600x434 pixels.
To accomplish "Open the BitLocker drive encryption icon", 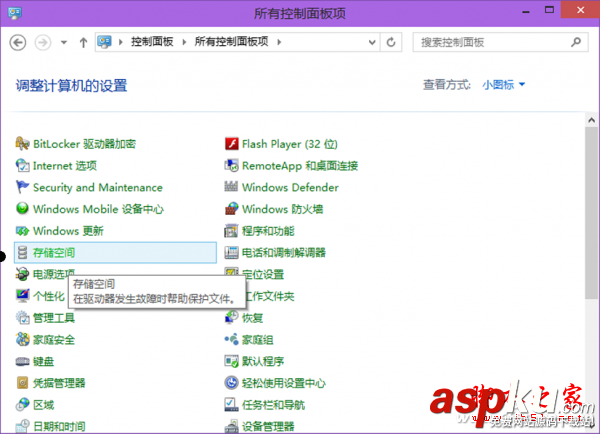I will tap(23, 144).
